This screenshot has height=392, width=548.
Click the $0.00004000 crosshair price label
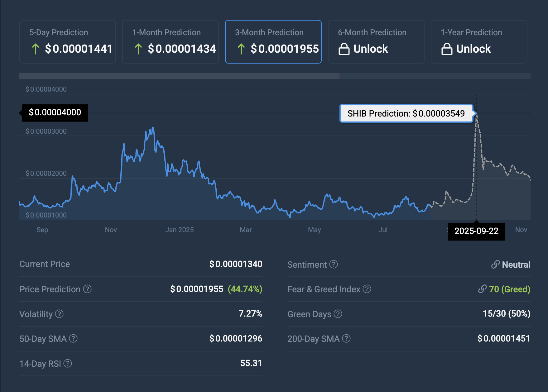coord(55,112)
